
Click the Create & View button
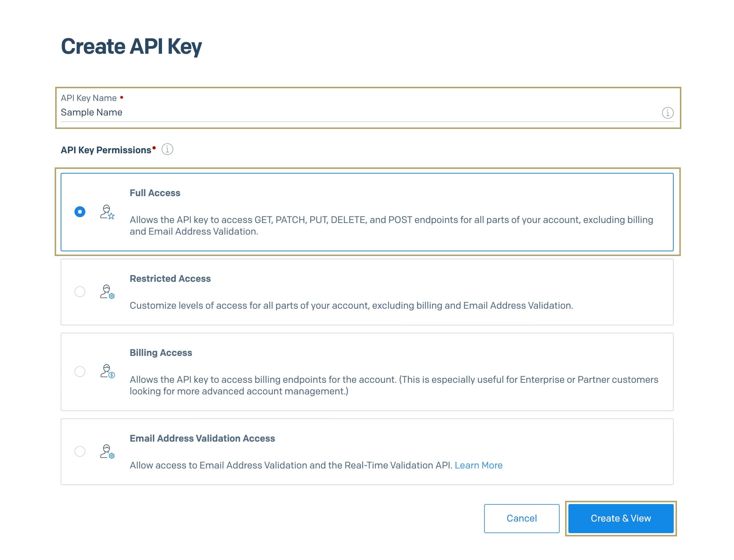click(x=621, y=518)
